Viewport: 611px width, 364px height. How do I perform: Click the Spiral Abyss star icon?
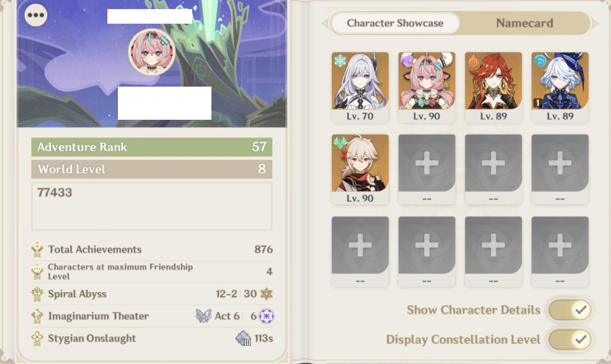tap(266, 294)
